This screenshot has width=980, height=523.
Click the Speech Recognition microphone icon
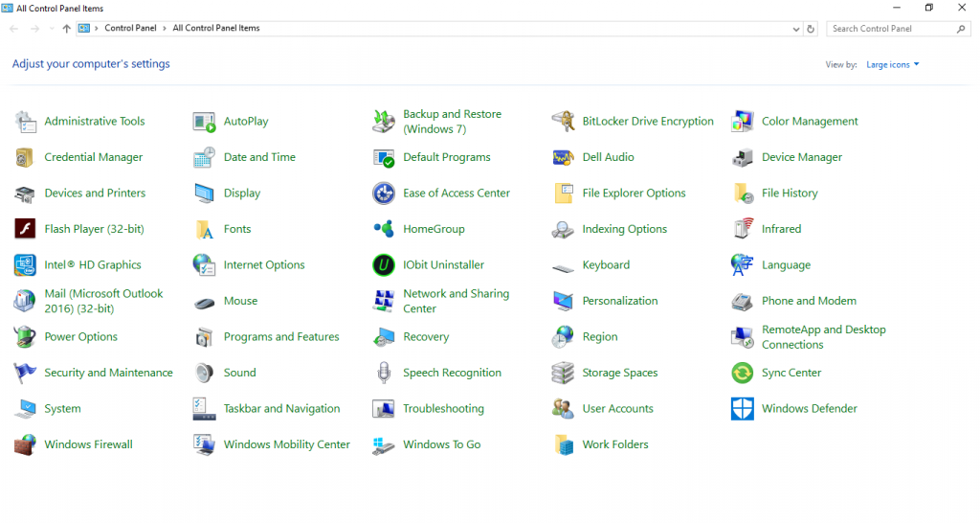coord(384,373)
